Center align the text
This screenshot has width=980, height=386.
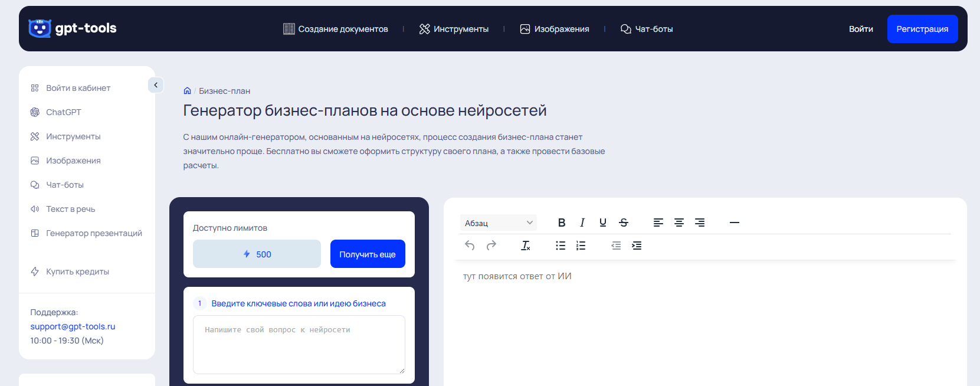coord(679,223)
